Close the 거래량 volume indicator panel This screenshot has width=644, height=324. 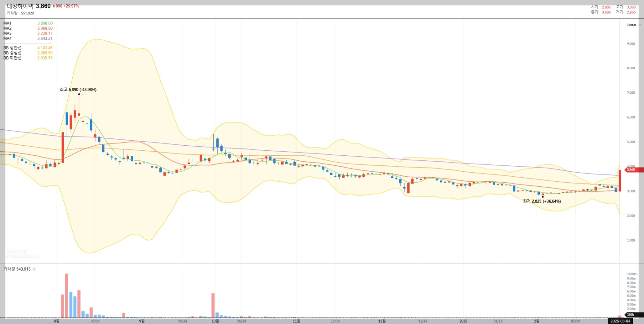(x=35, y=269)
